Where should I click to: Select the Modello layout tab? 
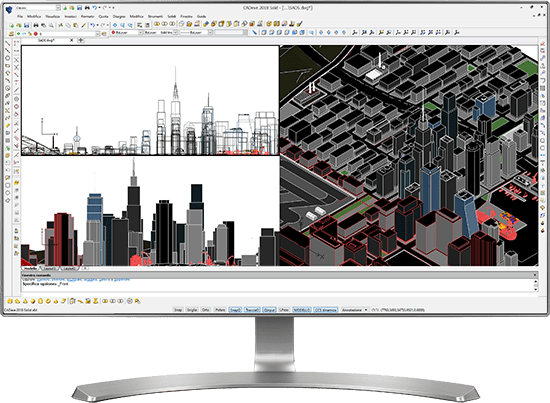pyautogui.click(x=30, y=268)
